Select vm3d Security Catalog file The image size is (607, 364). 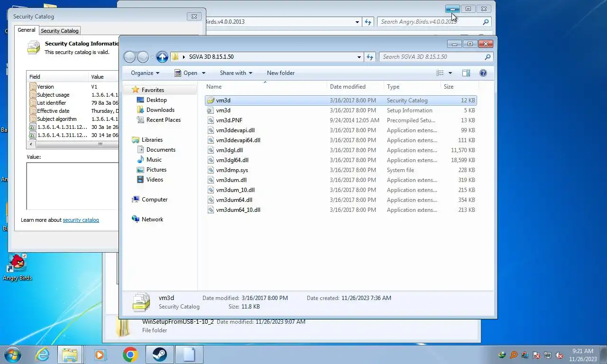click(x=341, y=100)
